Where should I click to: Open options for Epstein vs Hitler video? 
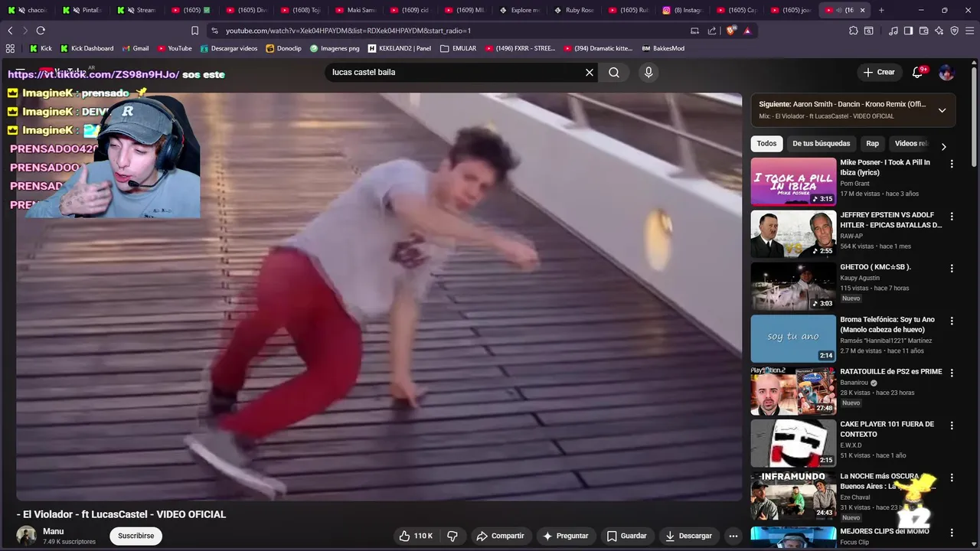tap(952, 217)
